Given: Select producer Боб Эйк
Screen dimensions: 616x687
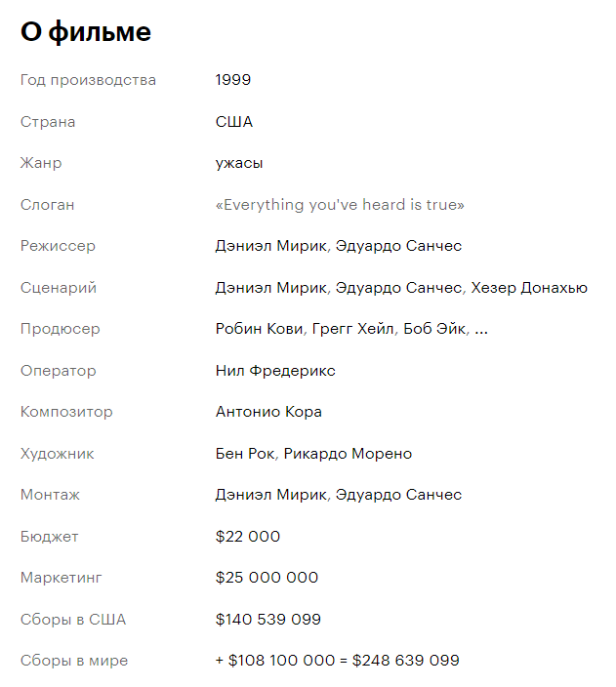Looking at the screenshot, I should pos(434,329).
